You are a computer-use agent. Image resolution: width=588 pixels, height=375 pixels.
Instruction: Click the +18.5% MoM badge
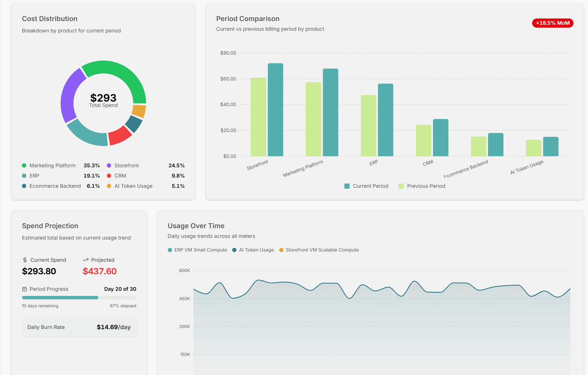pyautogui.click(x=553, y=23)
